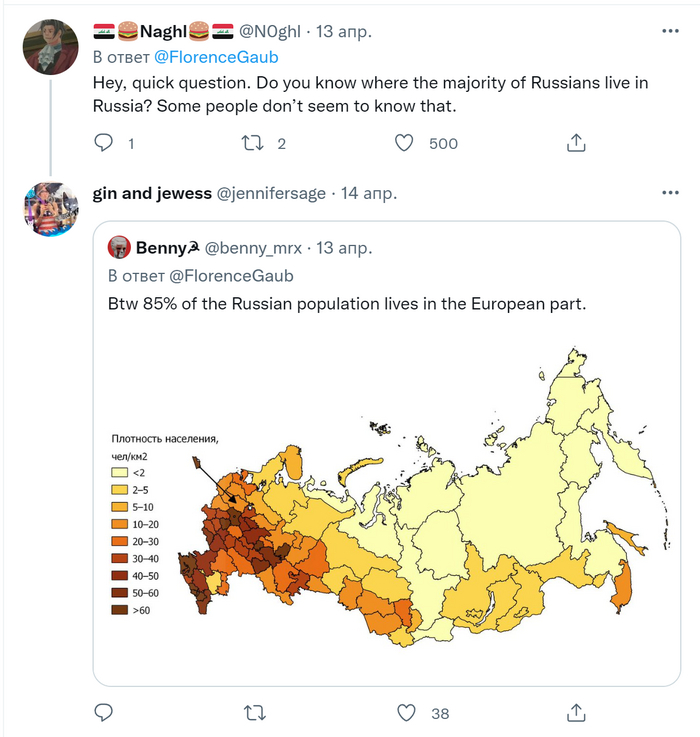Open more options for Naghl's tweet
Image resolution: width=700 pixels, height=737 pixels.
pyautogui.click(x=669, y=32)
